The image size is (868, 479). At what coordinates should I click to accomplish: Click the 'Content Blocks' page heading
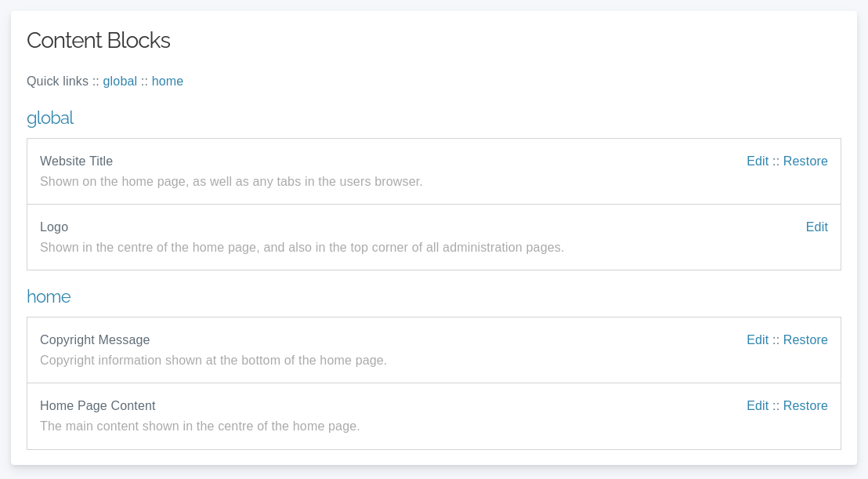98,41
